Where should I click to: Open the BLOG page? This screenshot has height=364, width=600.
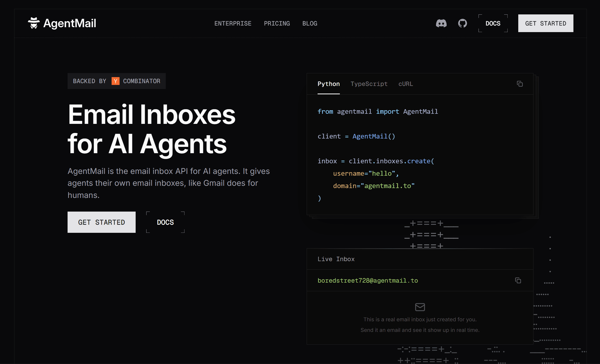click(310, 23)
